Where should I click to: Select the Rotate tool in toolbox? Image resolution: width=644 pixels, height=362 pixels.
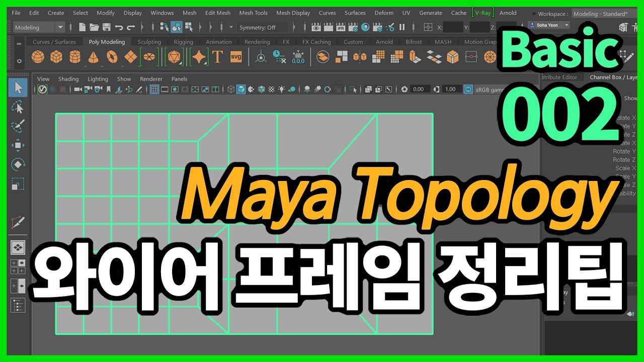(18, 164)
